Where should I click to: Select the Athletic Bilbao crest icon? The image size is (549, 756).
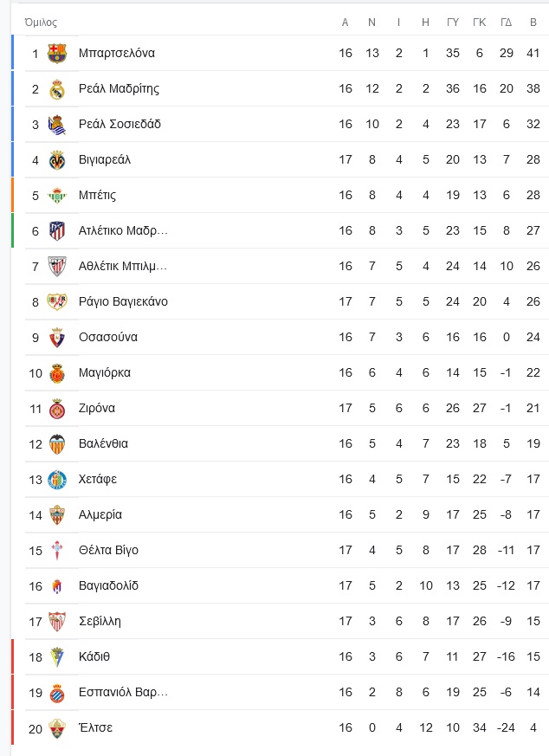pyautogui.click(x=57, y=266)
